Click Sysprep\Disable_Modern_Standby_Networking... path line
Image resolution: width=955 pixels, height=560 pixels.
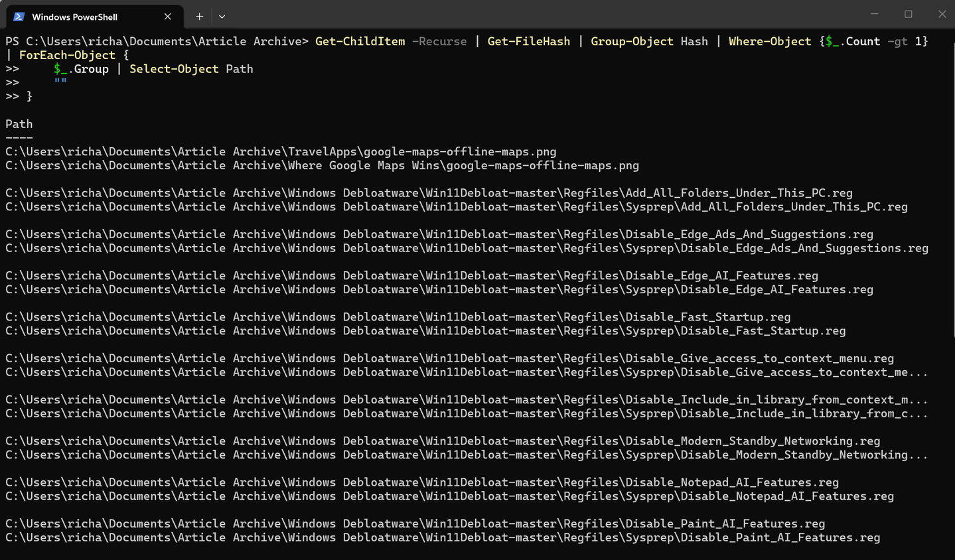coord(467,455)
